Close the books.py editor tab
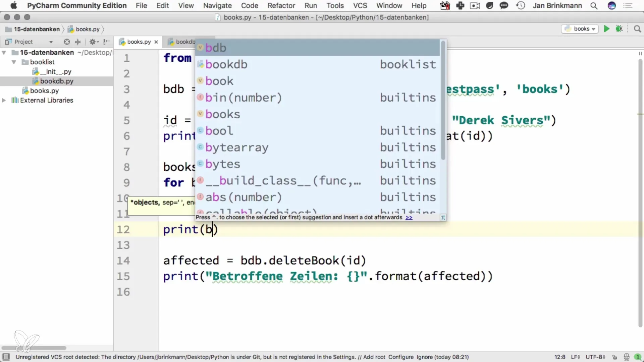 click(156, 42)
